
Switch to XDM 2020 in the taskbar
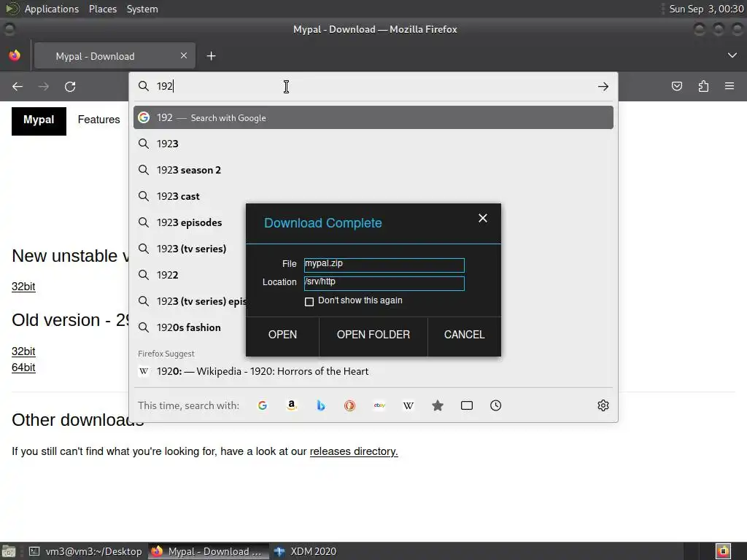(x=306, y=551)
